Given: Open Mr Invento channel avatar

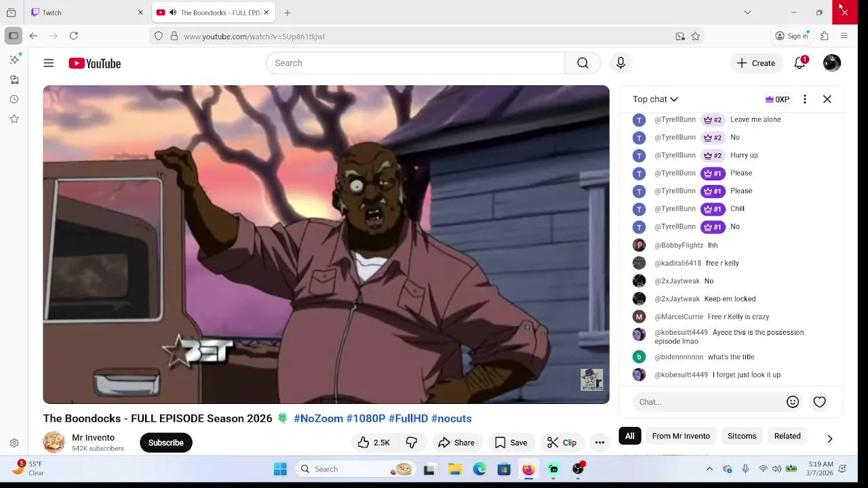Looking at the screenshot, I should coord(54,443).
